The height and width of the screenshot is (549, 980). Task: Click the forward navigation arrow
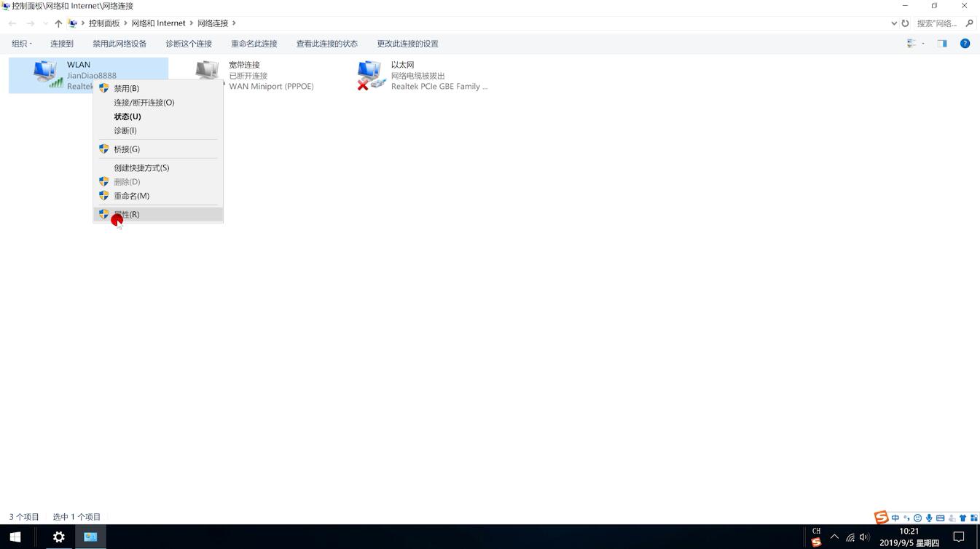[31, 23]
